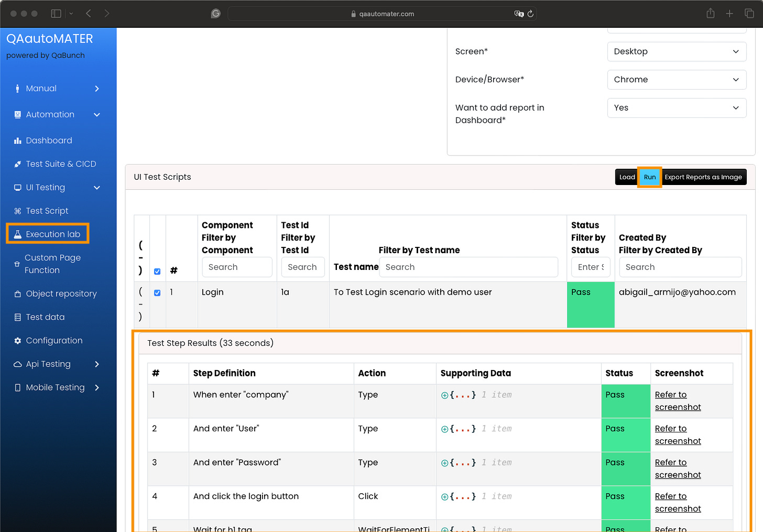This screenshot has width=763, height=532.
Task: Click test name "To Test Login scenario with demo user"
Action: pyautogui.click(x=412, y=292)
